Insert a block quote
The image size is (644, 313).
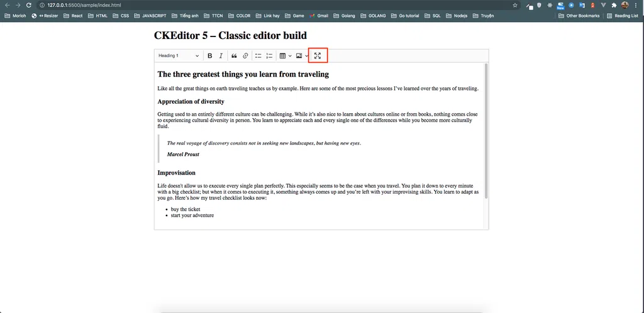[x=234, y=56]
